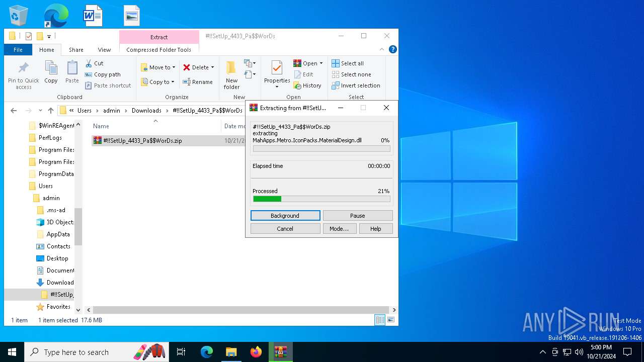Switch to details view icon in status bar
Screen dimensions: 644x362
(x=380, y=320)
